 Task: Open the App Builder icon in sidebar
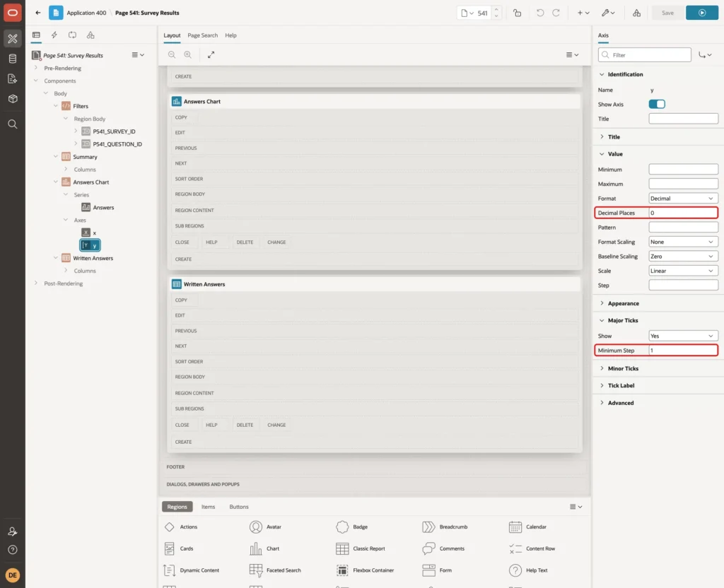click(x=13, y=39)
